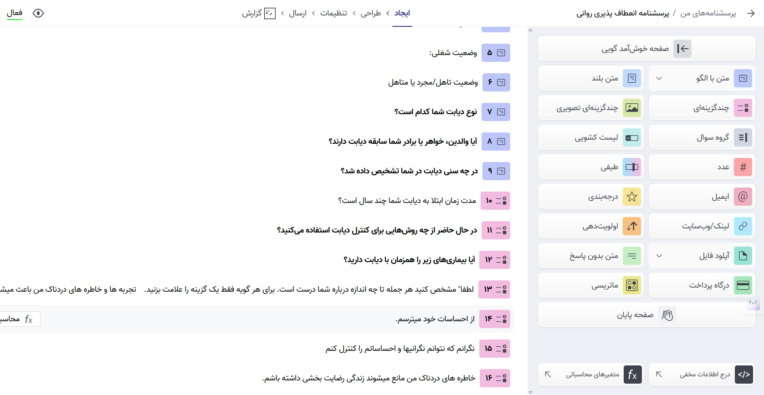Click the number 7 text field badge
Image resolution: width=764 pixels, height=395 pixels.
[x=496, y=112]
